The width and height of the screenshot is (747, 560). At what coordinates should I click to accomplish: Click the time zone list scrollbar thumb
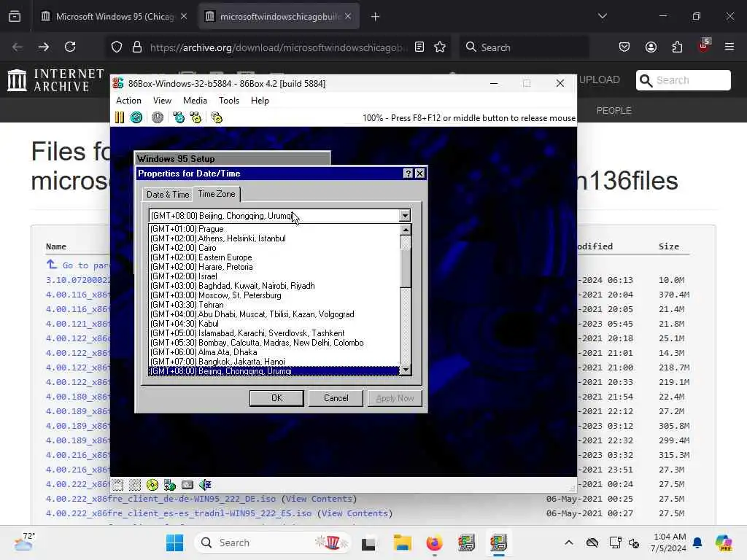[x=406, y=268]
